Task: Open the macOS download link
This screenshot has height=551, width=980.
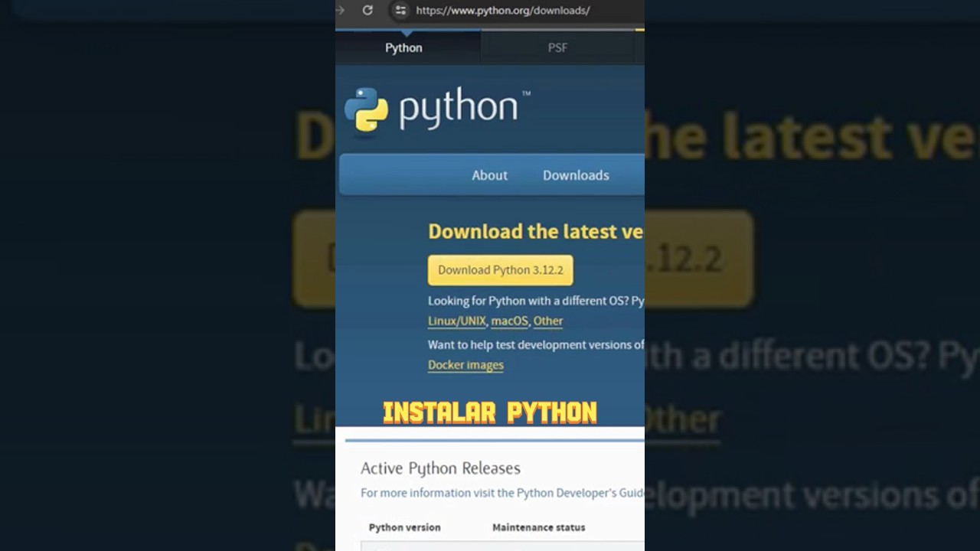Action: [x=509, y=321]
